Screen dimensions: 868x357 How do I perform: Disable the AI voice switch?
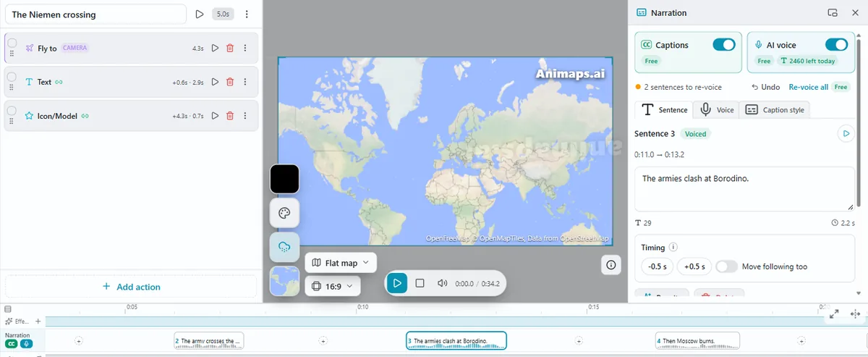(x=835, y=45)
